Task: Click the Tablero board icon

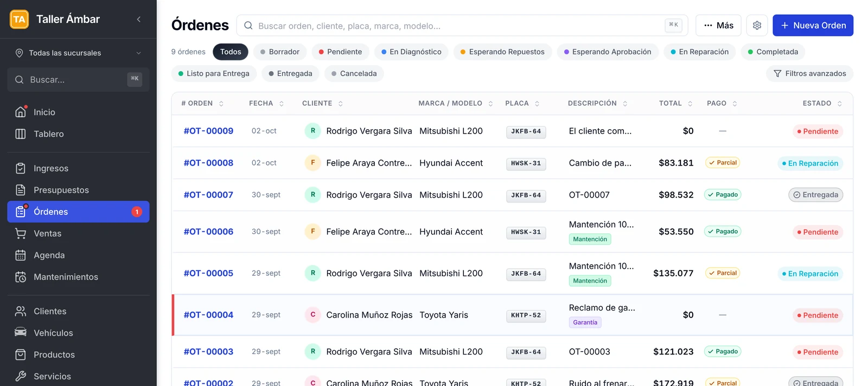Action: [x=21, y=134]
